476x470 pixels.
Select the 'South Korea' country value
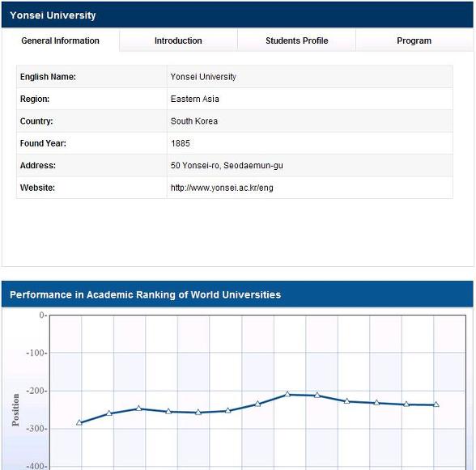pos(194,121)
